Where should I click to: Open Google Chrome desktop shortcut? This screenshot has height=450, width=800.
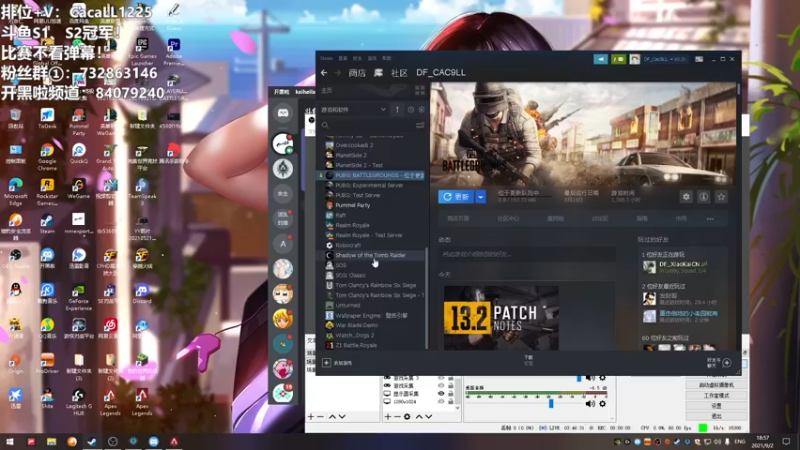[47, 155]
